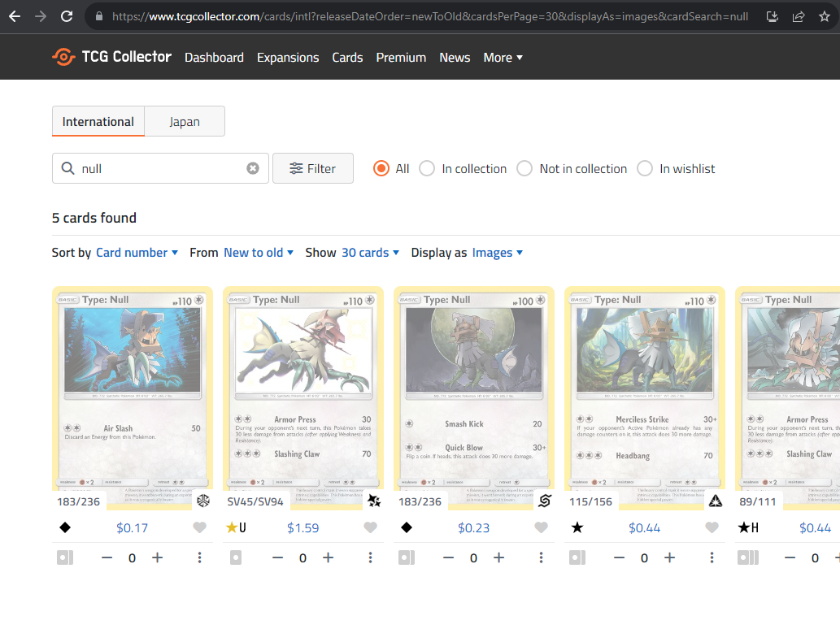This screenshot has width=840, height=642.
Task: Click the Filter button
Action: 313,168
